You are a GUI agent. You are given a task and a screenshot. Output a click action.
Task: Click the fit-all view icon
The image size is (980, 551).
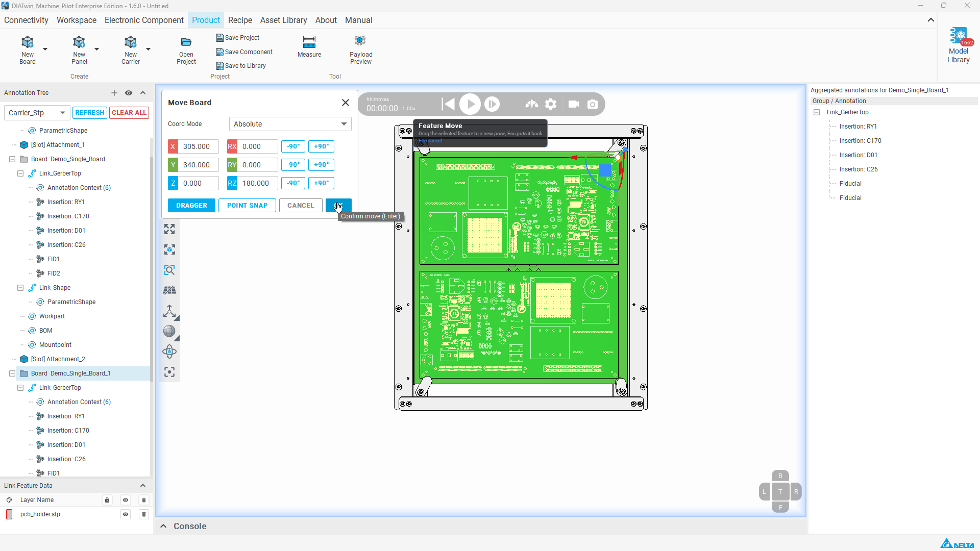[x=169, y=229]
